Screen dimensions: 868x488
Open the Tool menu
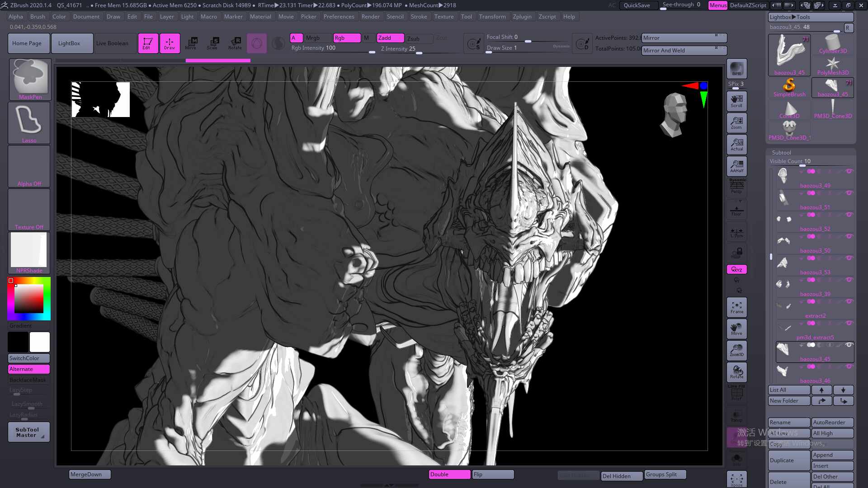[466, 17]
